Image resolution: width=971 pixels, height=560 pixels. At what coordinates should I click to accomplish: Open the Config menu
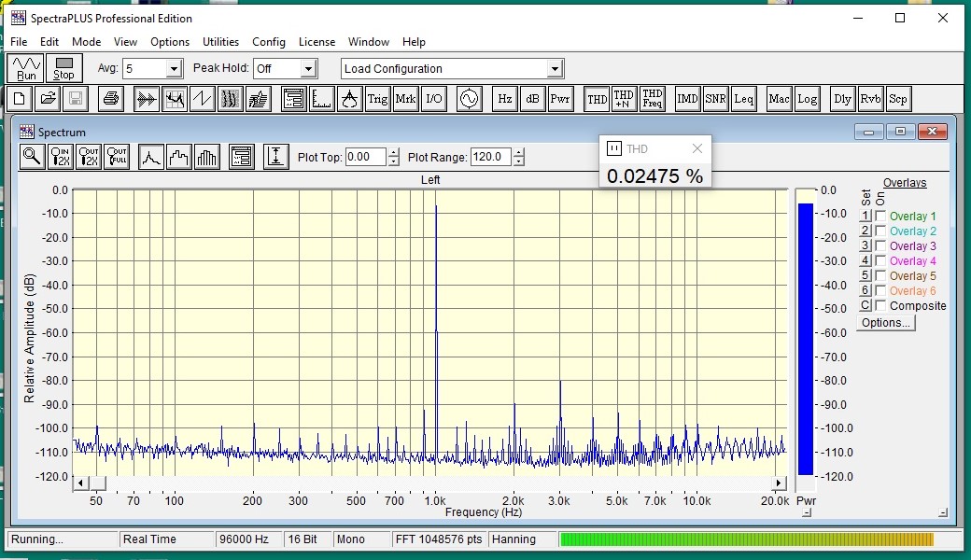click(x=269, y=41)
